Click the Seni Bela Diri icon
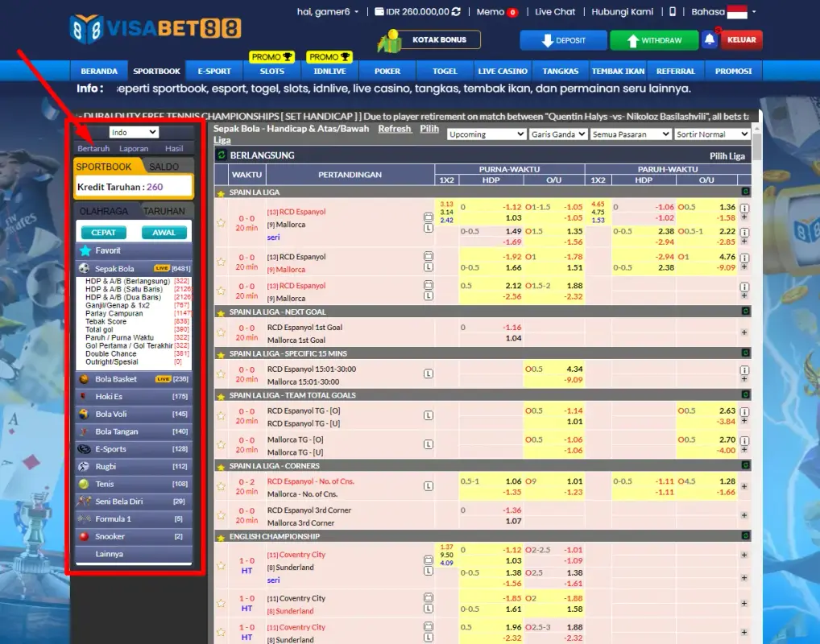The height and width of the screenshot is (644, 820). pyautogui.click(x=84, y=501)
